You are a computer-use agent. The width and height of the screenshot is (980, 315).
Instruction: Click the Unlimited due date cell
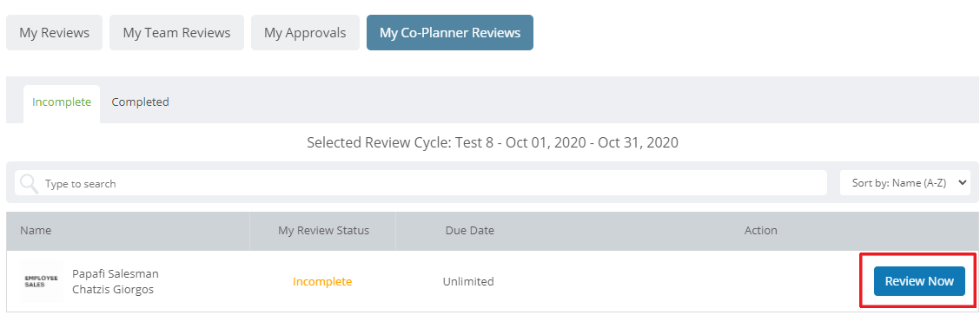pos(469,282)
